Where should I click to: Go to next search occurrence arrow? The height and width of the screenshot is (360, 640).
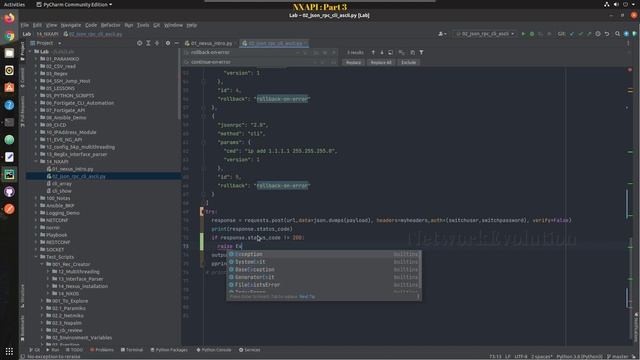pos(382,53)
